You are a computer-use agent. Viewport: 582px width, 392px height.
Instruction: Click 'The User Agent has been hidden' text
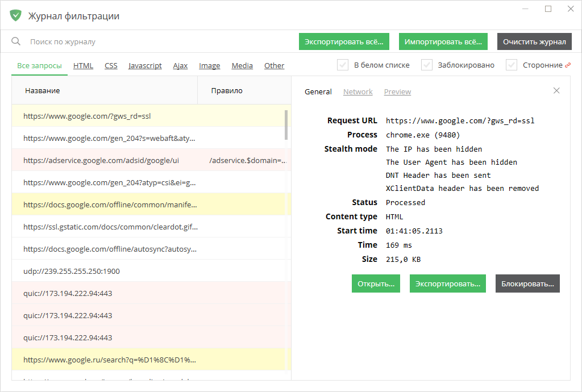pos(451,162)
